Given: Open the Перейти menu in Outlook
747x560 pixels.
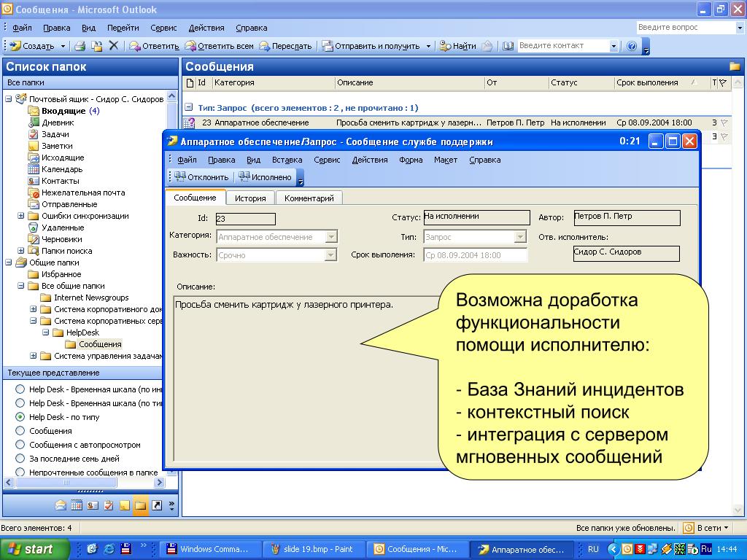Looking at the screenshot, I should pyautogui.click(x=123, y=28).
